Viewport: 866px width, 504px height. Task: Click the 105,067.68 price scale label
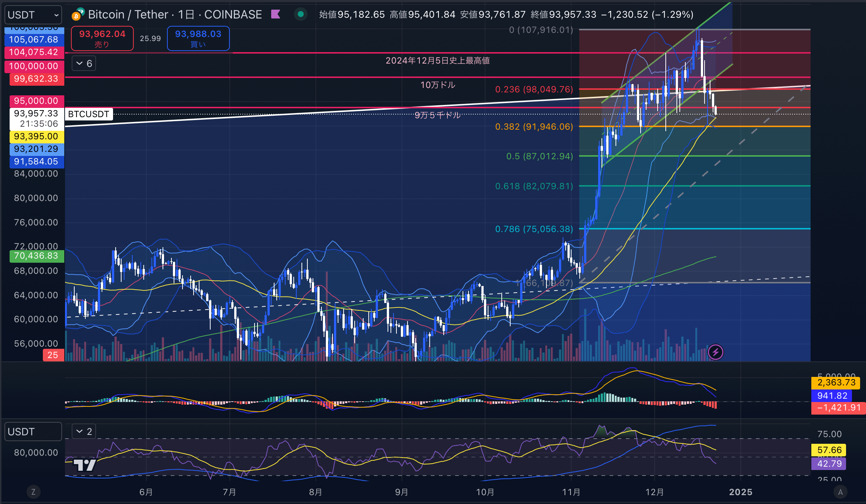tap(34, 40)
